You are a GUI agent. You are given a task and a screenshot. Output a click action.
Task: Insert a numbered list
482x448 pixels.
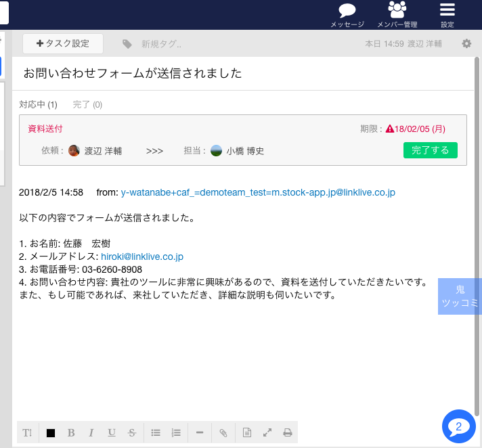point(176,432)
